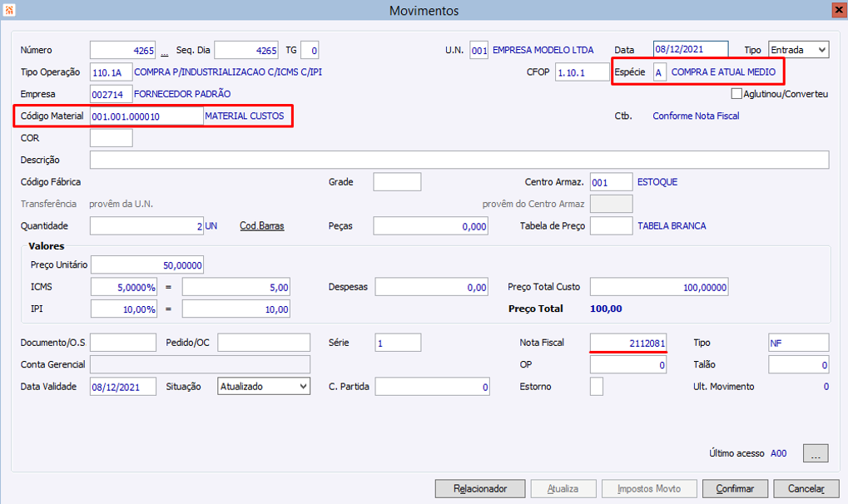Open the Situação Atualizado dropdown
This screenshot has height=504, width=848.
[264, 386]
